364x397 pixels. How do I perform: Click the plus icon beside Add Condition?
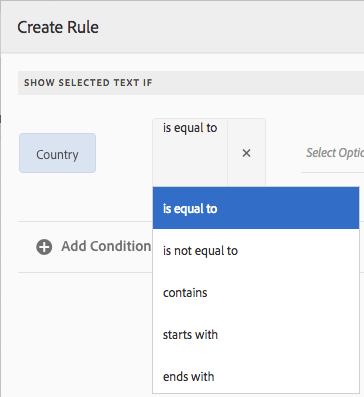(44, 247)
